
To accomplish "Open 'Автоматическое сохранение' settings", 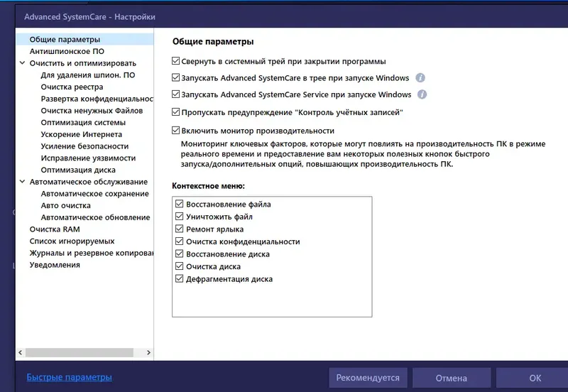I will pos(94,194).
